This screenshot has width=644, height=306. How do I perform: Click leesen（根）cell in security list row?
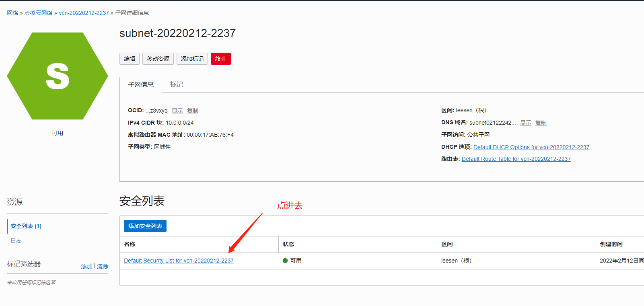456,261
